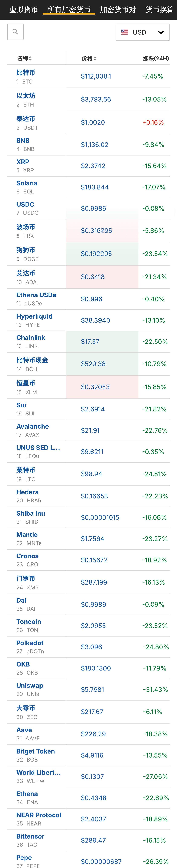Click Chainlink name link
Viewport: 177px width, 868px height.
point(31,338)
